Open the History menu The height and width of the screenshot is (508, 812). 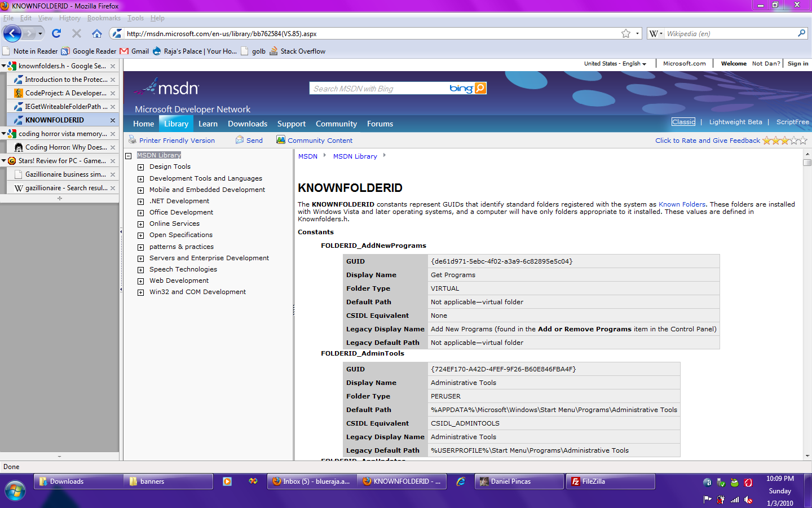point(70,18)
